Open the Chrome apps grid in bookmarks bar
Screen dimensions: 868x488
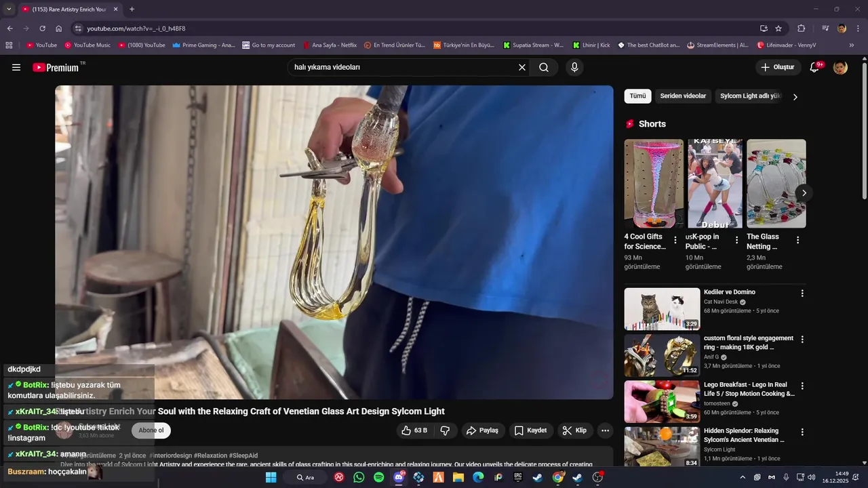point(9,45)
